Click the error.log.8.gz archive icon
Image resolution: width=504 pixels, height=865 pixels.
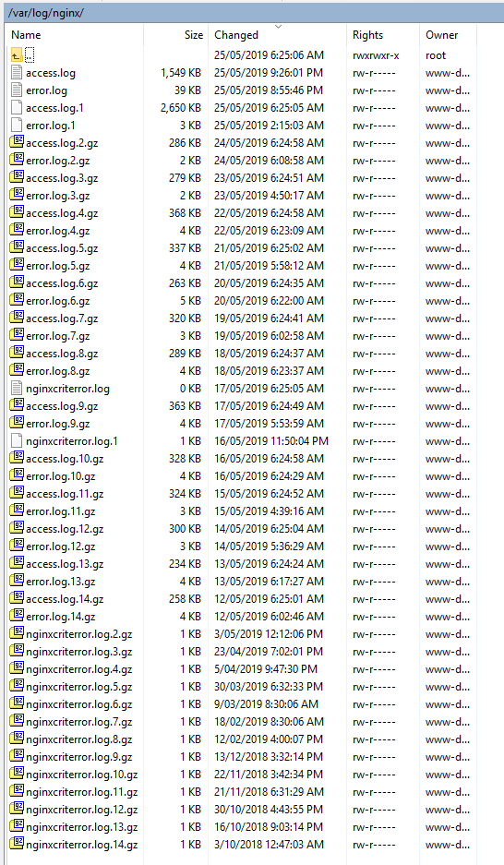point(18,371)
